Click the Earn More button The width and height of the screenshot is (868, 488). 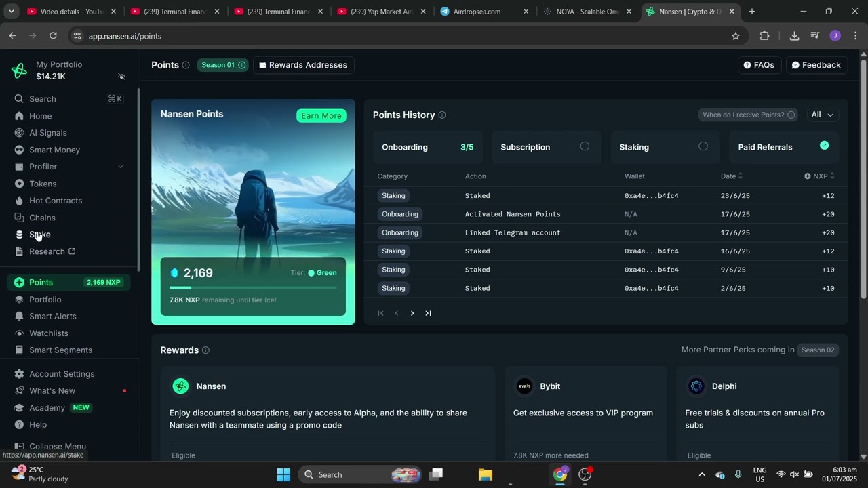pos(321,116)
